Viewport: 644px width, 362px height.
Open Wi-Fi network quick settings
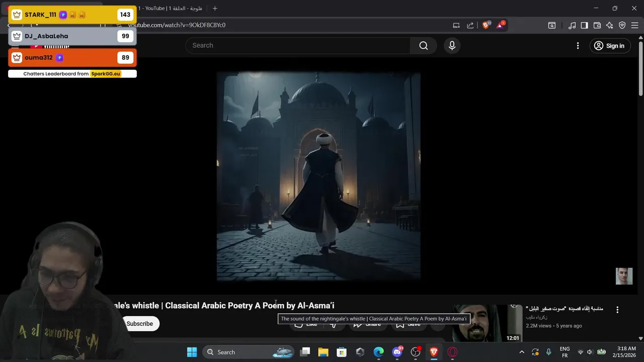click(581, 352)
